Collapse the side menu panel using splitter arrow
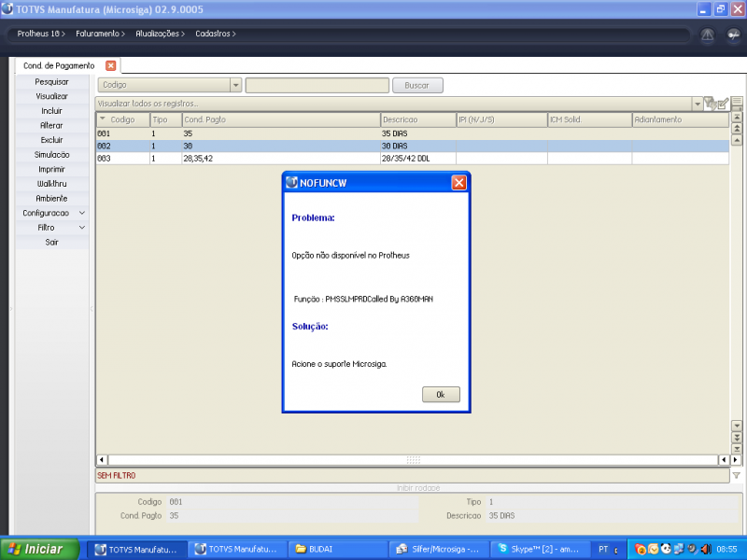The image size is (747, 560). [92, 309]
